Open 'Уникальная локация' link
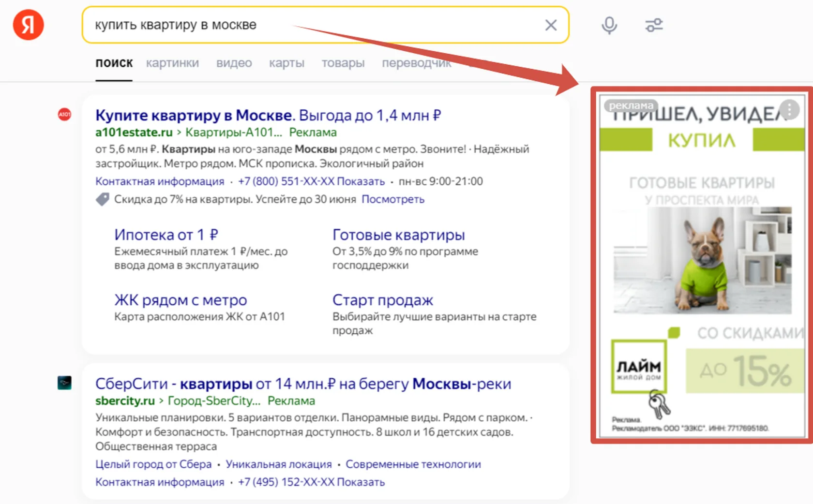Image resolution: width=813 pixels, height=504 pixels. point(279,464)
